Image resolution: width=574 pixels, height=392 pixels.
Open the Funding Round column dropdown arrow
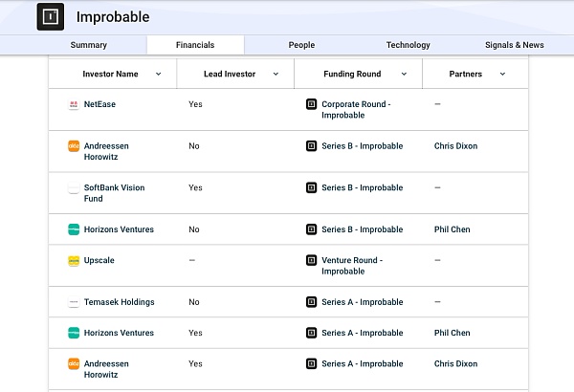(x=404, y=74)
